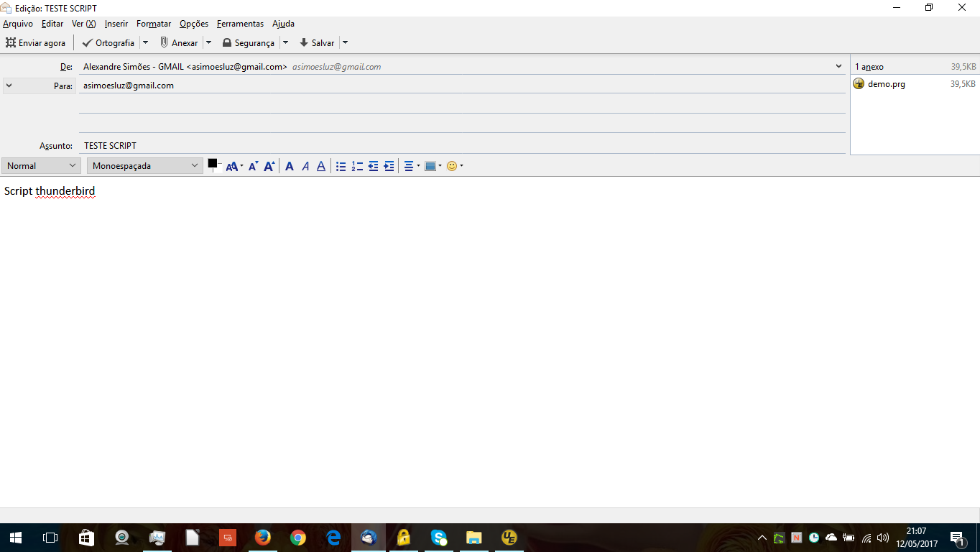Screen dimensions: 980x552
Task: Apply bold formatting in the formatting toolbar
Action: (290, 166)
